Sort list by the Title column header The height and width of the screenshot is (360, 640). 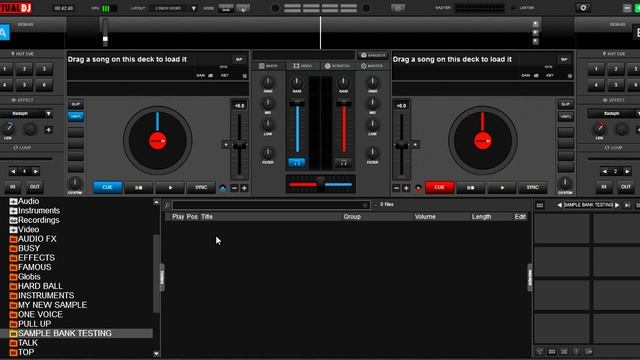click(207, 217)
